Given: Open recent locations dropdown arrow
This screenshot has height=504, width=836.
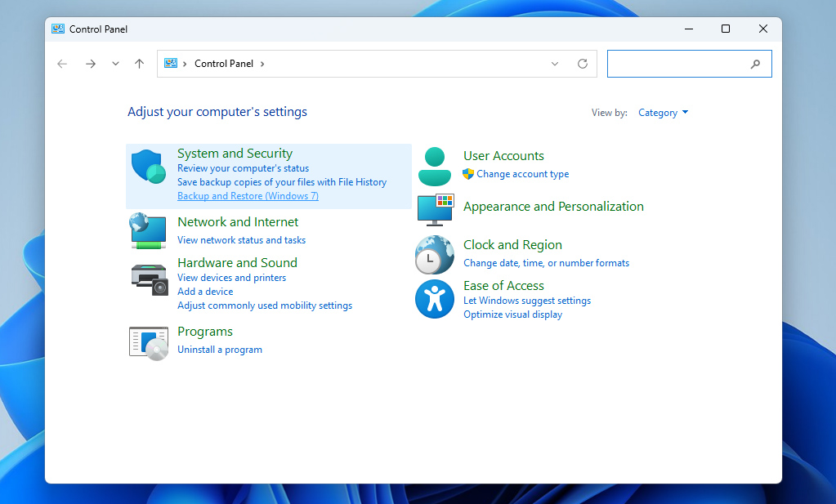Looking at the screenshot, I should (115, 64).
